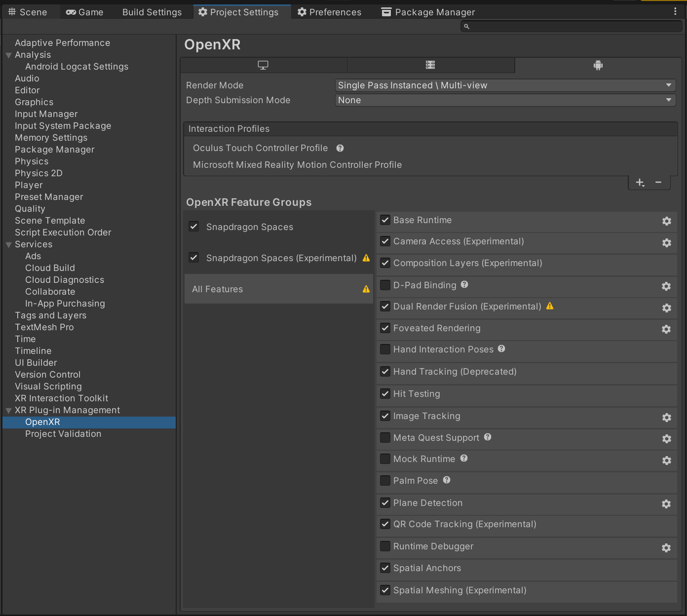
Task: Switch to Build Settings tab
Action: 152,12
